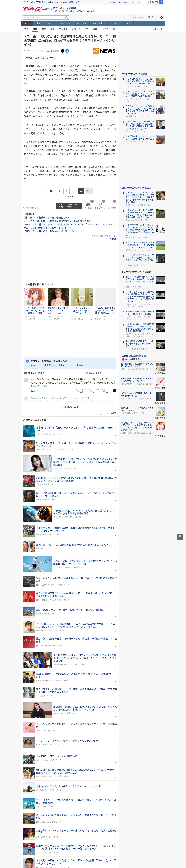
Task: Open 購入履歴 link in header
Action: 152,18
